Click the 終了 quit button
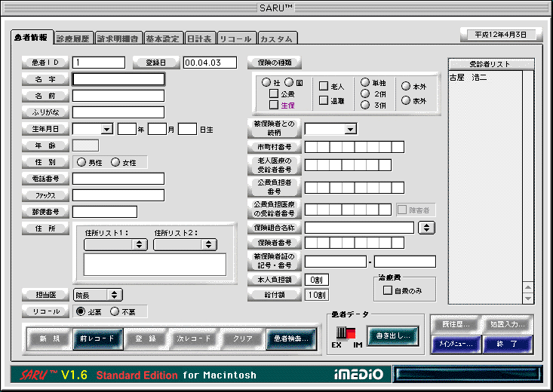 [508, 344]
